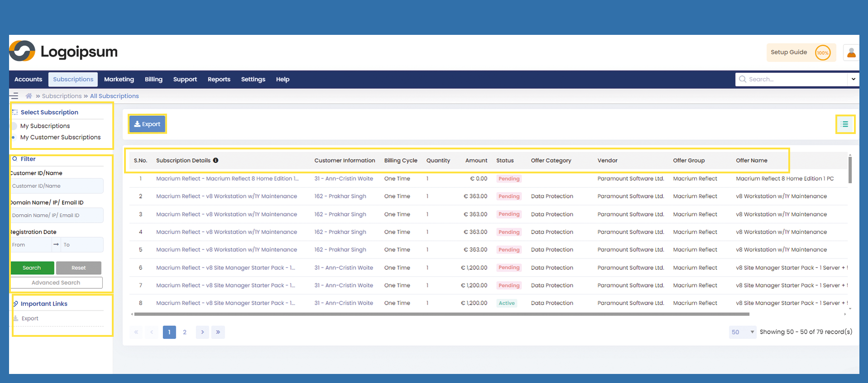Open the records per page dropdown

click(742, 332)
